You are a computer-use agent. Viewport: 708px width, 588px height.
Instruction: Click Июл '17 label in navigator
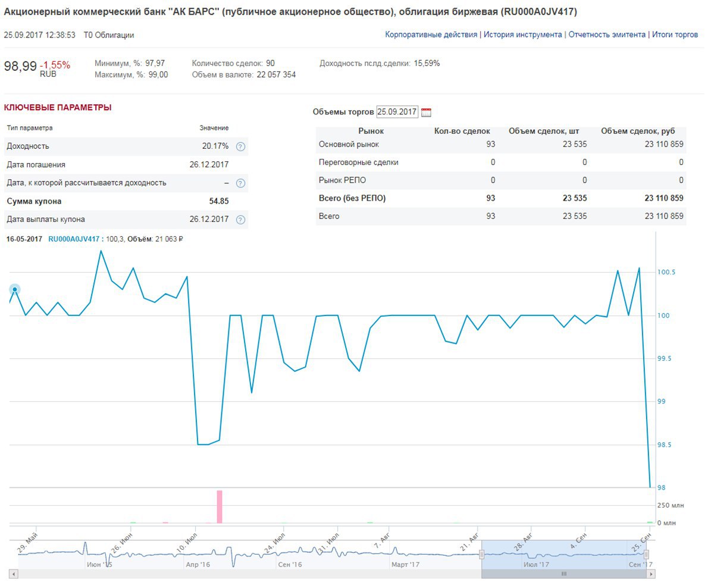tap(537, 565)
